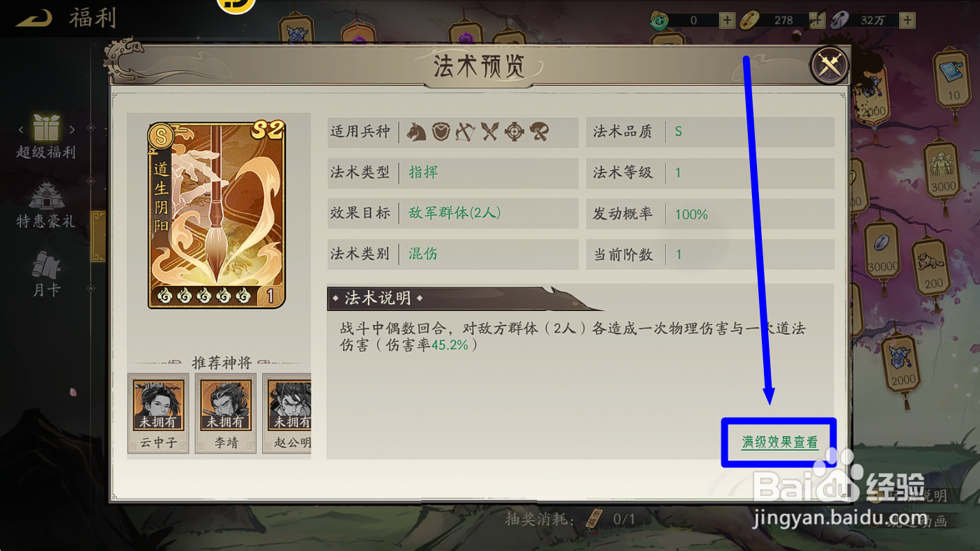980x551 pixels.
Task: Click the bow archer troop icon
Action: [465, 131]
